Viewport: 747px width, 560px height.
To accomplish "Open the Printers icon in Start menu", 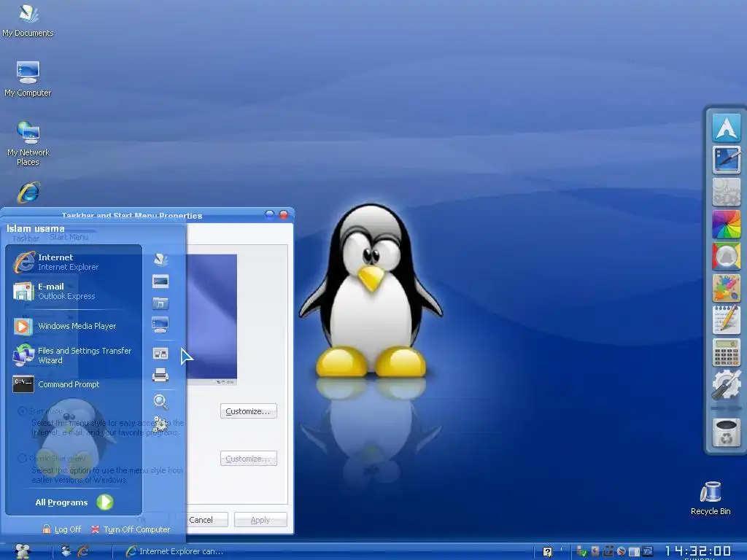I will [160, 376].
